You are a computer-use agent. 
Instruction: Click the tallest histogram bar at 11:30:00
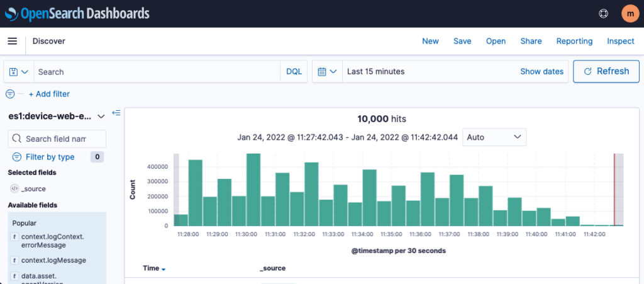pyautogui.click(x=253, y=190)
